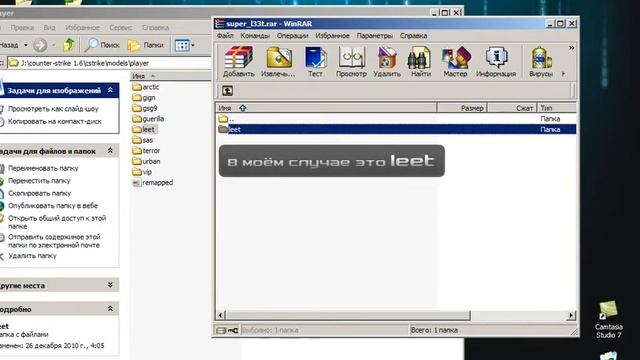Select the terror folder in Explorer
The width and height of the screenshot is (640, 360).
146,151
